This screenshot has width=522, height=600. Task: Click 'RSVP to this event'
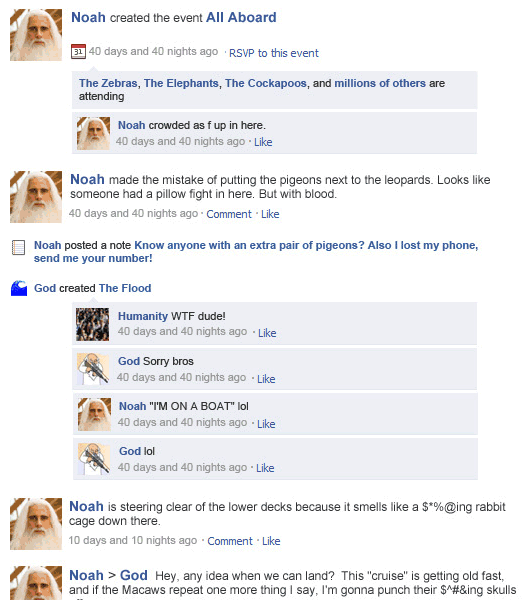pyautogui.click(x=274, y=53)
